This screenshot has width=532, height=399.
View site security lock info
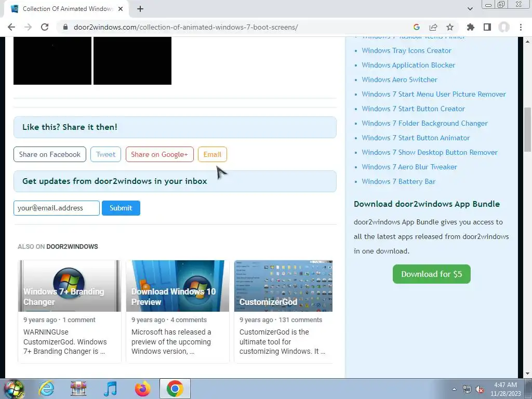tap(65, 27)
